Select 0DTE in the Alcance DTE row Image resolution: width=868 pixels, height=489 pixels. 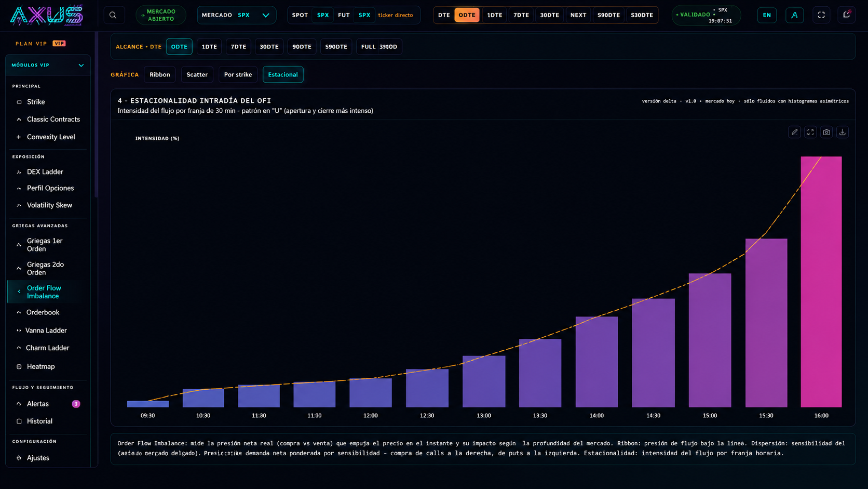coord(179,47)
